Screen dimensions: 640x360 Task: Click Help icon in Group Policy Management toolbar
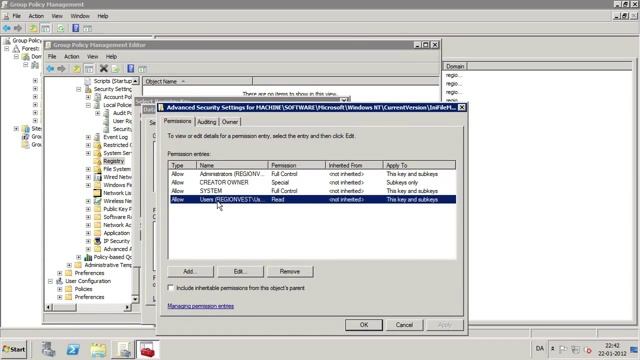coord(76,28)
